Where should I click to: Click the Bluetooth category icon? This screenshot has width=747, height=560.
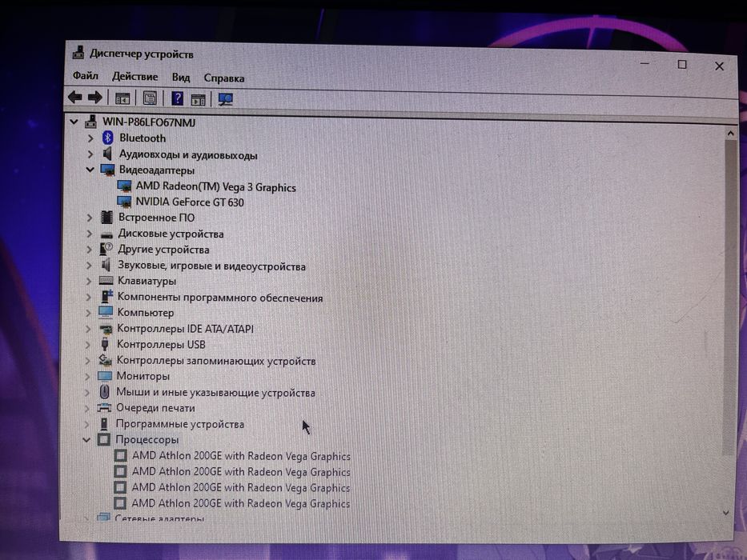coord(107,138)
